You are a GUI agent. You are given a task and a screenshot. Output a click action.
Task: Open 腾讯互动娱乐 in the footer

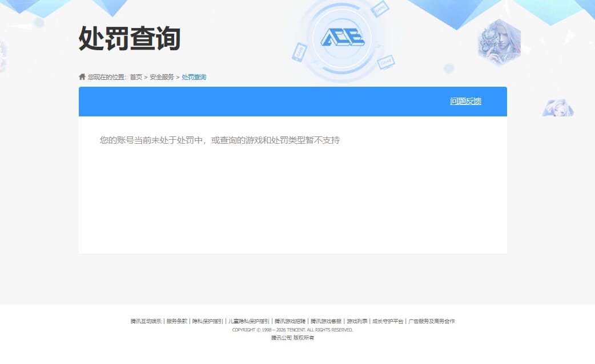[144, 321]
